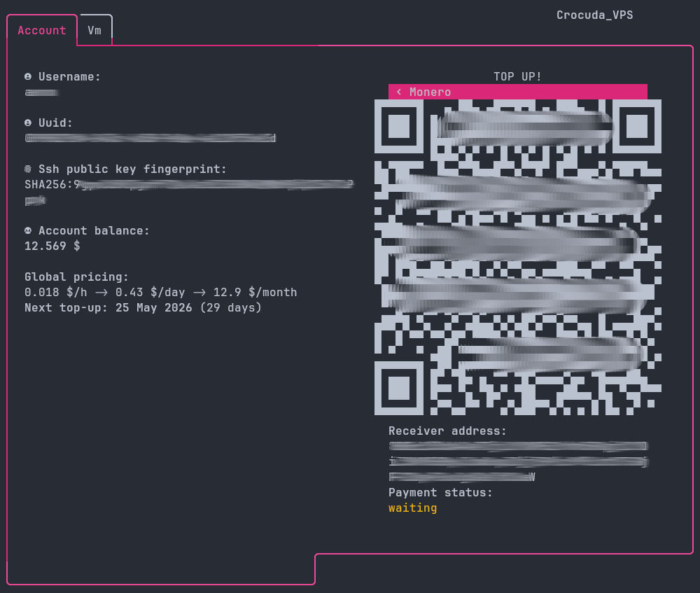Click the coin icon beside Account balance
This screenshot has height=593, width=700.
point(28,231)
